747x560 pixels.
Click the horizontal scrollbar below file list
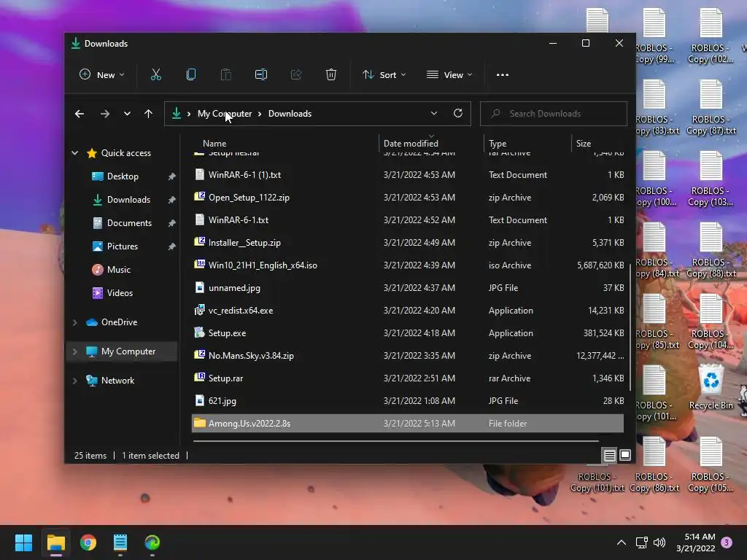395,441
